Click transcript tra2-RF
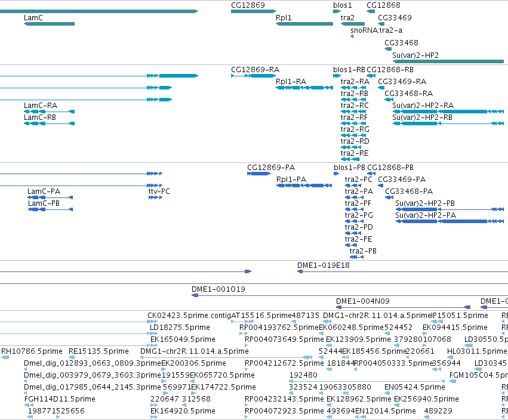508x420 pixels. tap(353, 123)
